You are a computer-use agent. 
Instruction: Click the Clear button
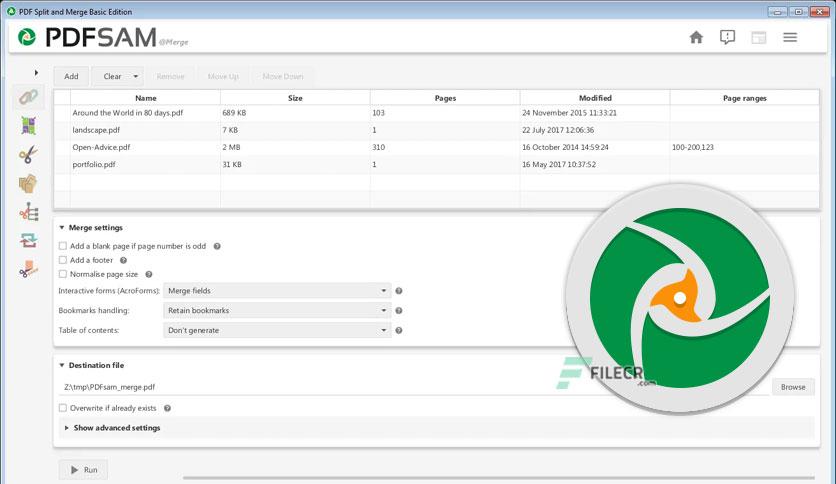coord(112,76)
